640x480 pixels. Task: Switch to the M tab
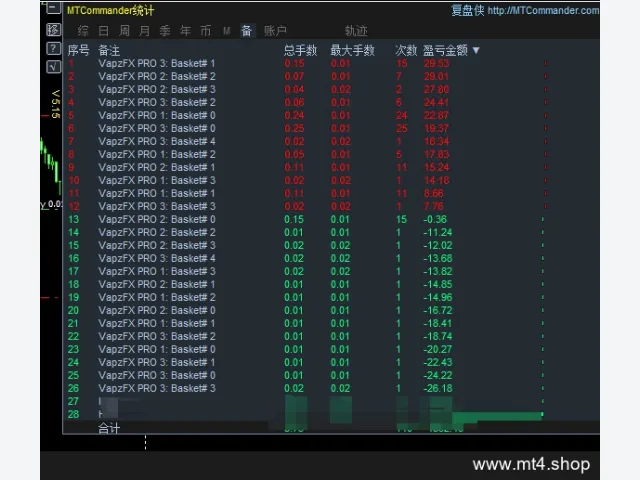pyautogui.click(x=227, y=31)
